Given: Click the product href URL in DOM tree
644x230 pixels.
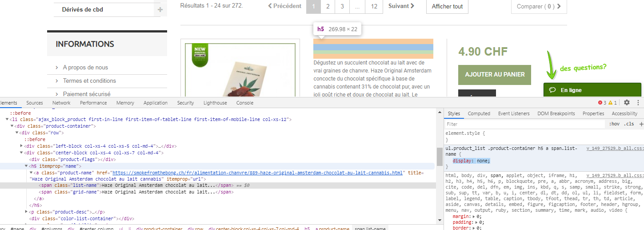Looking at the screenshot, I should click(257, 173).
